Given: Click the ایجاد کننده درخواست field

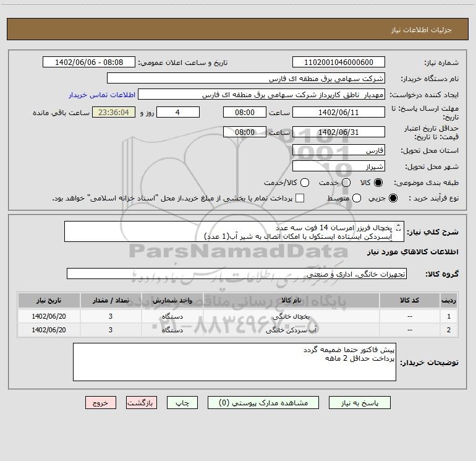Looking at the screenshot, I should [261, 94].
